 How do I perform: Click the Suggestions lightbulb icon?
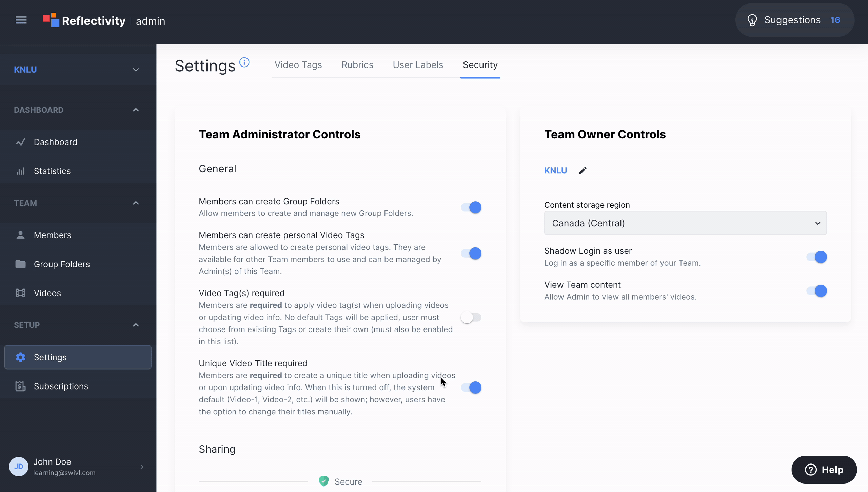(x=752, y=20)
